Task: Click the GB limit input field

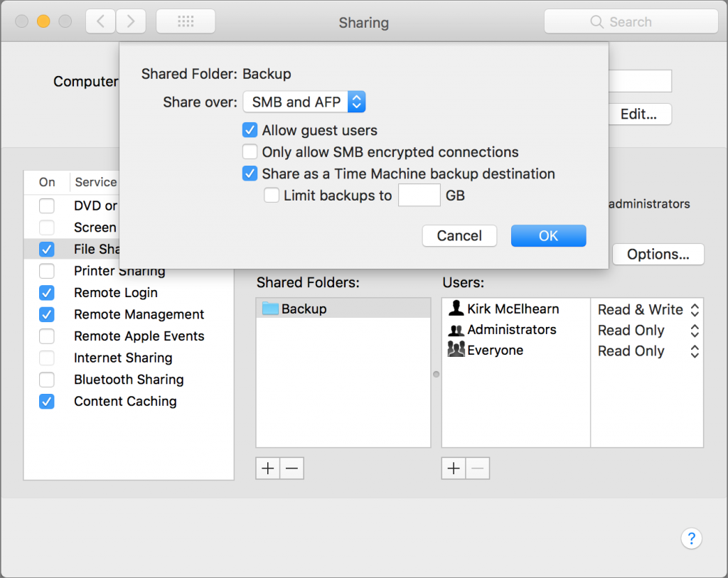Action: pos(419,194)
